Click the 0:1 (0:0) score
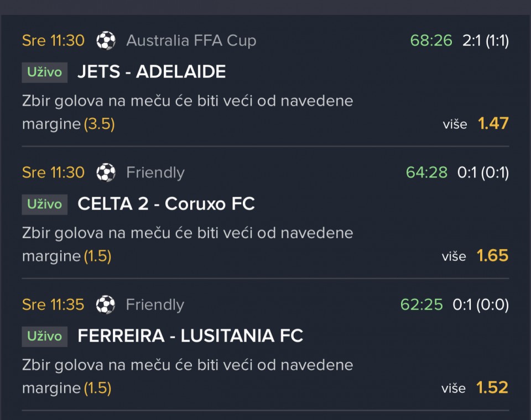This screenshot has height=420, width=531. coord(481,305)
